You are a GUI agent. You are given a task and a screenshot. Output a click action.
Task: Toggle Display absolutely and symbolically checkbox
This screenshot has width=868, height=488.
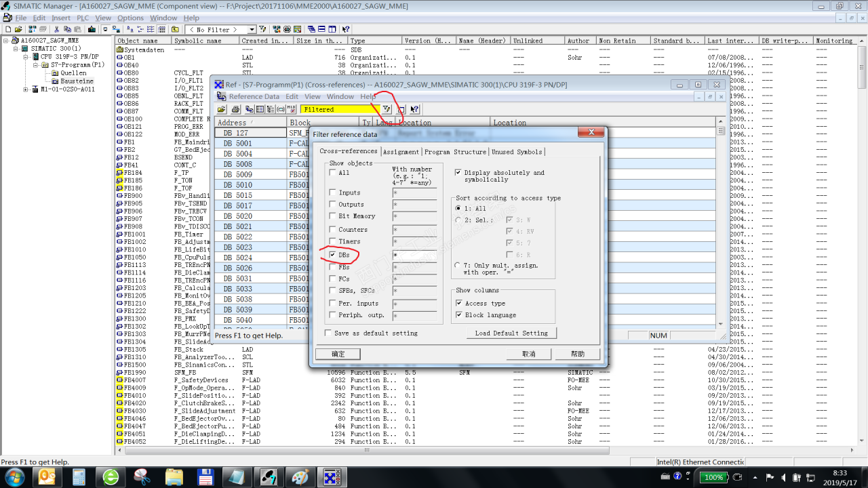pos(458,173)
